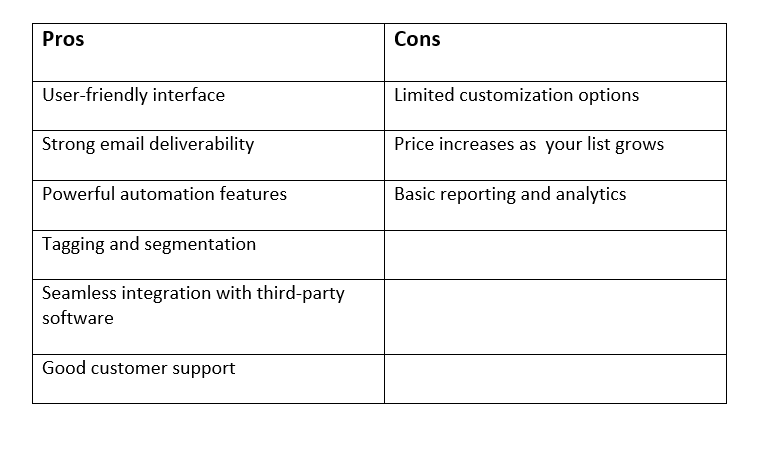Click empty Cons cell beside Tagging row
This screenshot has height=449, width=762.
[x=555, y=255]
